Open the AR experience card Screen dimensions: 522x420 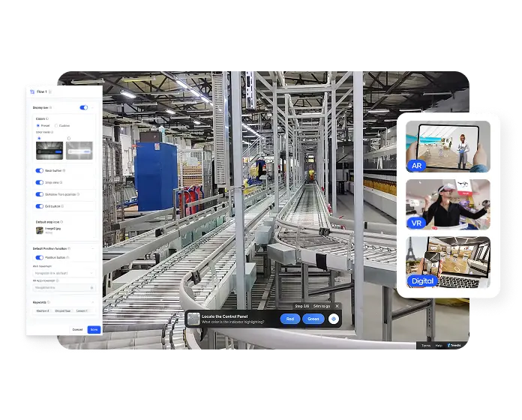pyautogui.click(x=448, y=146)
